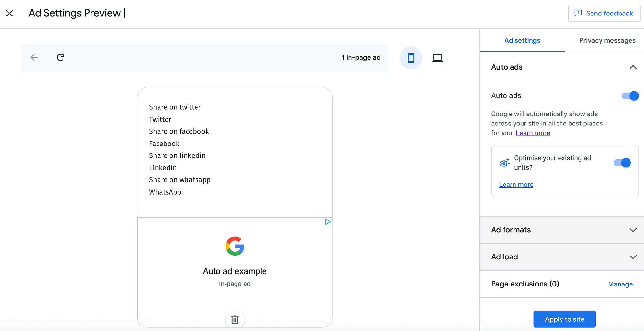Open Send feedback
Viewport: 644px width, 331px height.
point(604,13)
